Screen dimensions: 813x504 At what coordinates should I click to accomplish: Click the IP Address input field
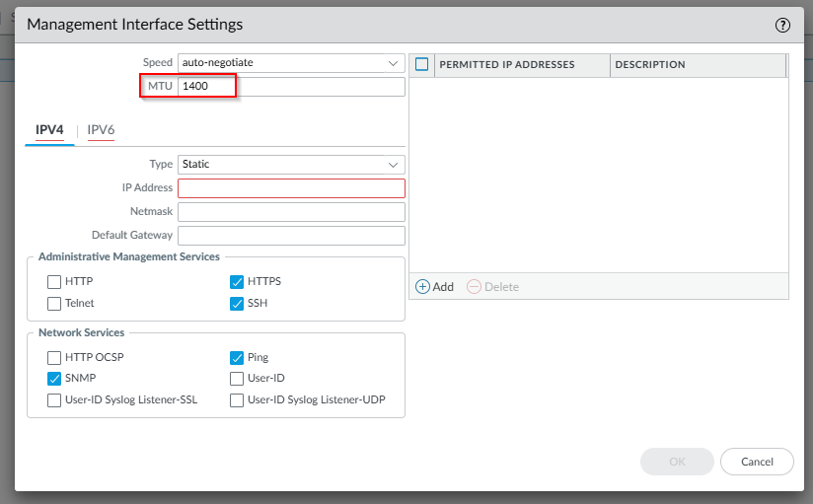(x=291, y=188)
